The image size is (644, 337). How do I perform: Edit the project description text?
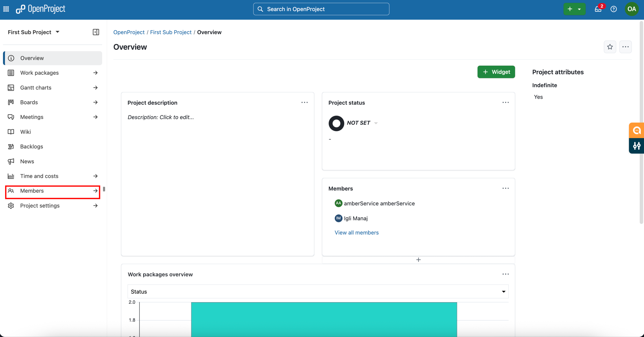pyautogui.click(x=161, y=117)
